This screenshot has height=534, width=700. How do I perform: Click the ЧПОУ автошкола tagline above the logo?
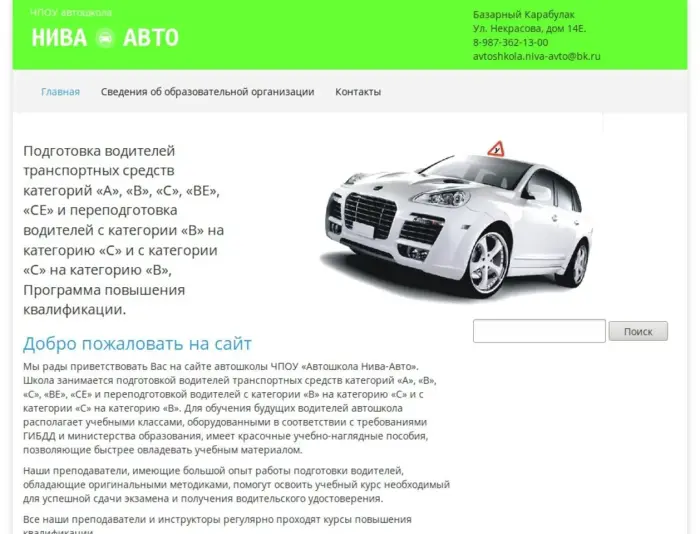pyautogui.click(x=71, y=13)
